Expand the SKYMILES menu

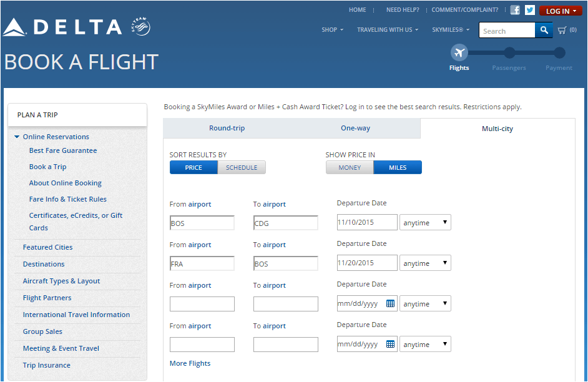pyautogui.click(x=451, y=29)
